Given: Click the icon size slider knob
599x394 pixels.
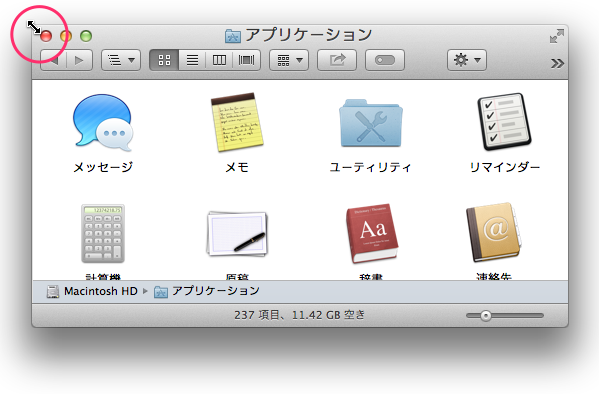Looking at the screenshot, I should [486, 316].
